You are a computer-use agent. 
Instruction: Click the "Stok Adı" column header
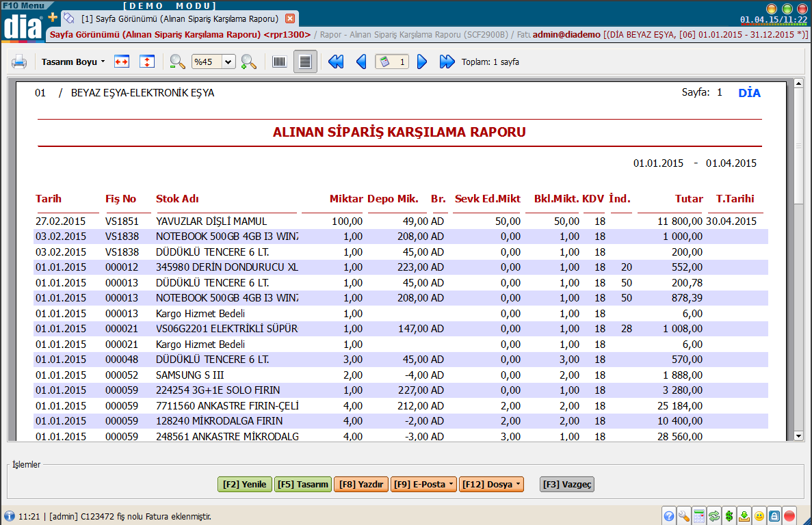177,199
